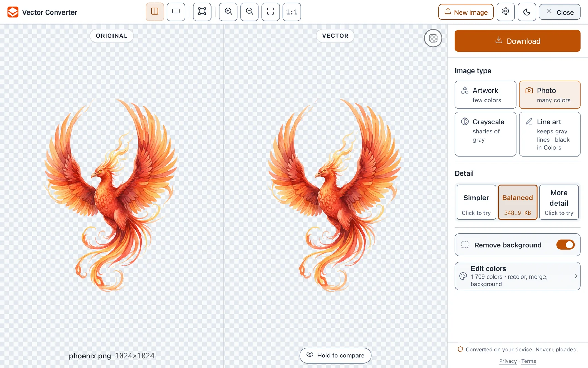
Task: Select Photo image type
Action: (550, 95)
